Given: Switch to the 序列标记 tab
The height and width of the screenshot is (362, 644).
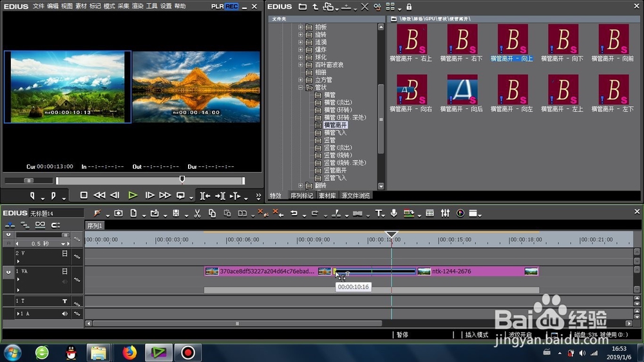Looking at the screenshot, I should pos(302,196).
